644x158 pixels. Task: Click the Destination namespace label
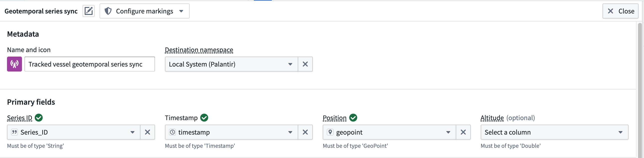pyautogui.click(x=199, y=50)
